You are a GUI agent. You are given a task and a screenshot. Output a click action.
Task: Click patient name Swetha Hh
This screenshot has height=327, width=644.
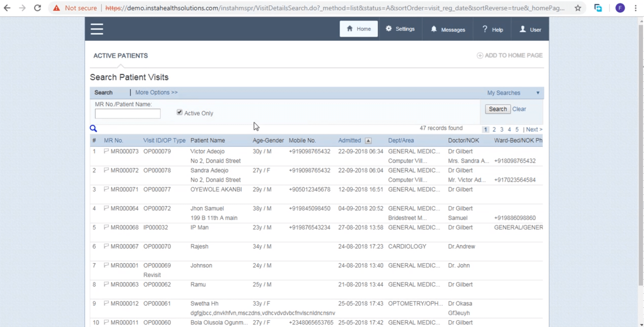coord(204,303)
